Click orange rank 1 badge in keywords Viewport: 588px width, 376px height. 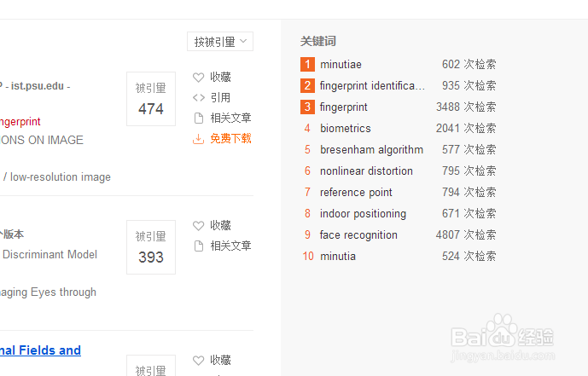point(307,65)
